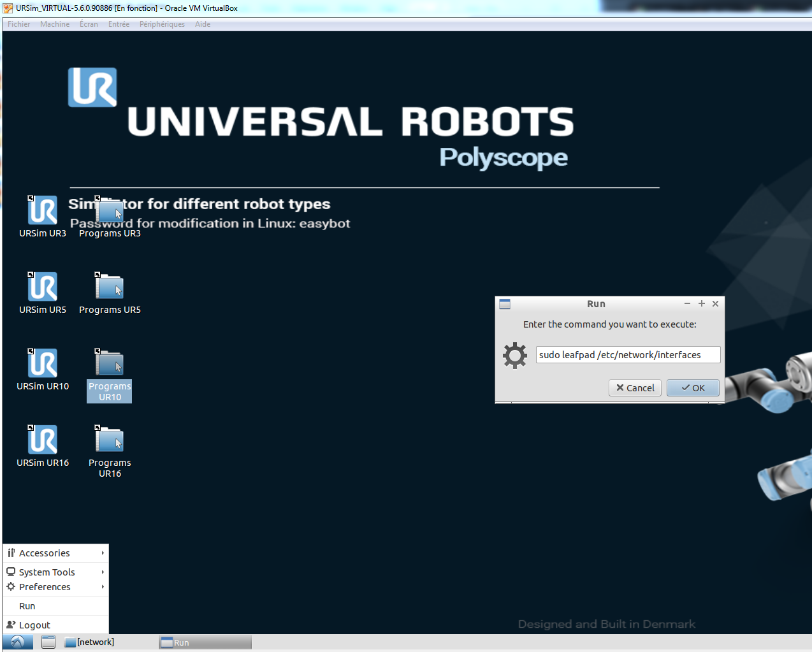812x652 pixels.
Task: Select the command text input field
Action: click(628, 354)
